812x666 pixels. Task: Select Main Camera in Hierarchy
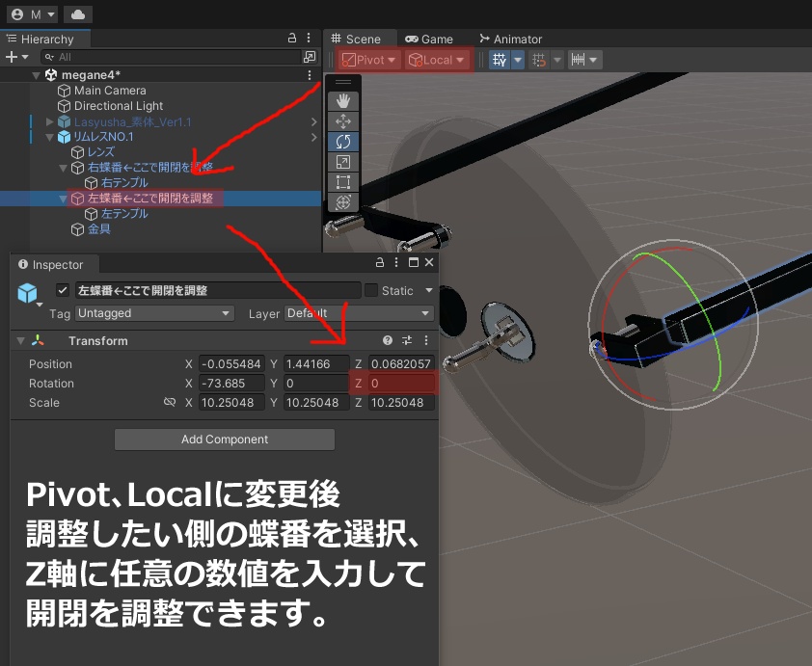tap(110, 91)
